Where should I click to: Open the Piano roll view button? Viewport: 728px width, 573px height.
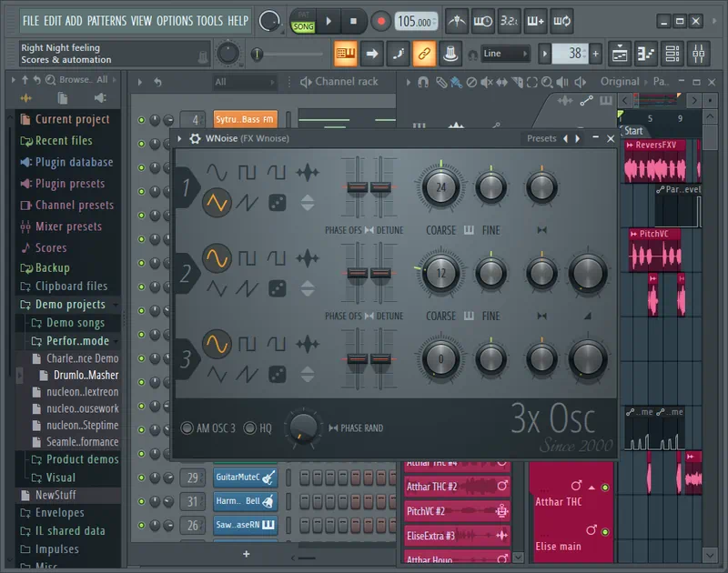tap(646, 54)
